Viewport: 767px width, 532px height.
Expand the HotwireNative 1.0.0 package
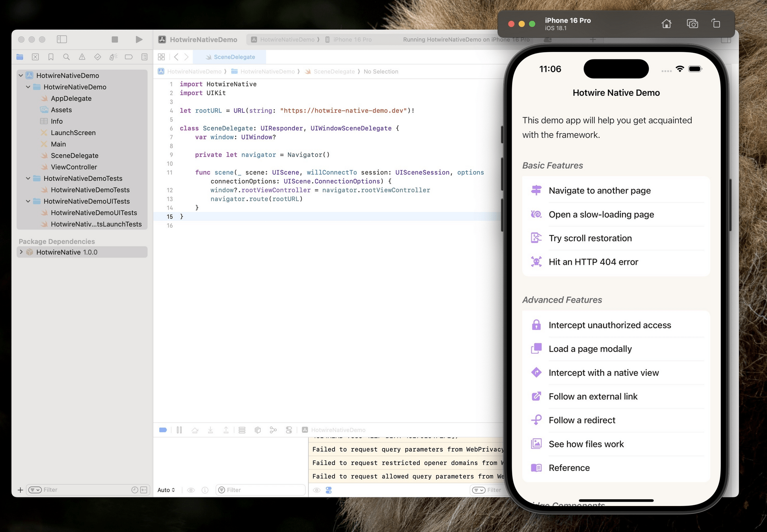[x=21, y=252]
